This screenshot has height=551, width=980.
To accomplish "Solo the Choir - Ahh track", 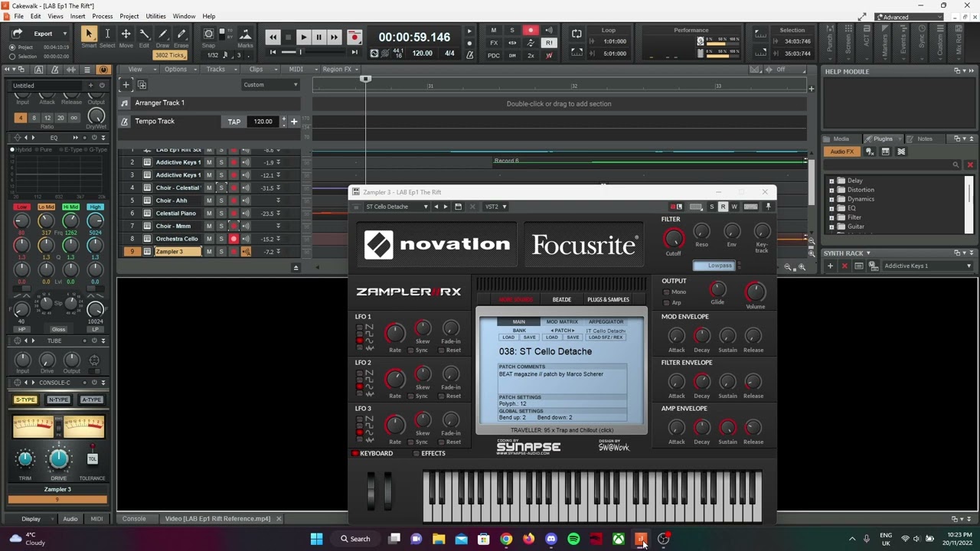I will click(x=221, y=201).
